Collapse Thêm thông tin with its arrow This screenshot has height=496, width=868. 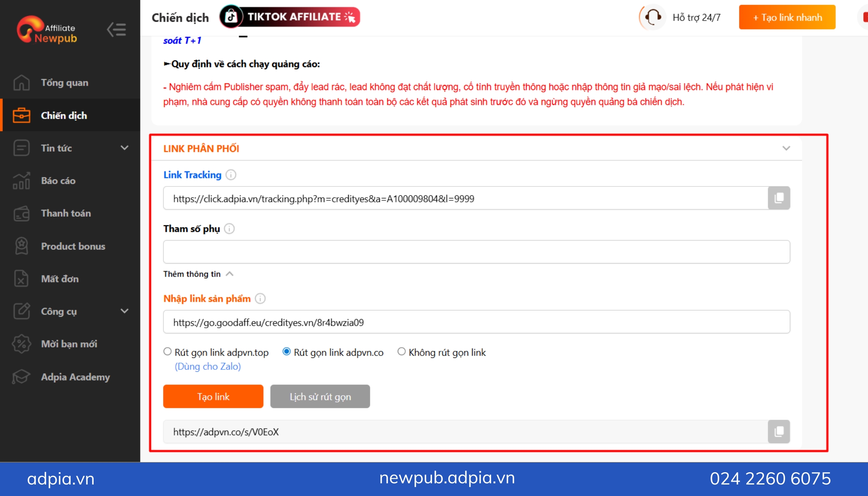pos(229,273)
